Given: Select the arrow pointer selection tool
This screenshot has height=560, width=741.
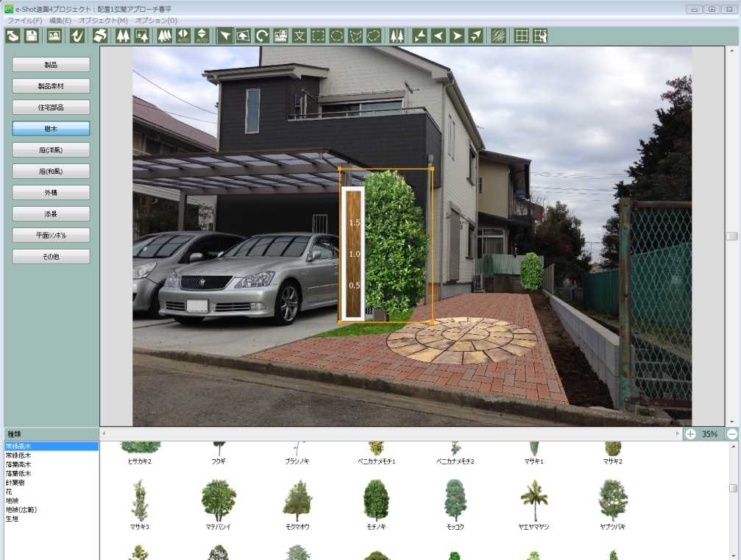Looking at the screenshot, I should click(x=225, y=36).
